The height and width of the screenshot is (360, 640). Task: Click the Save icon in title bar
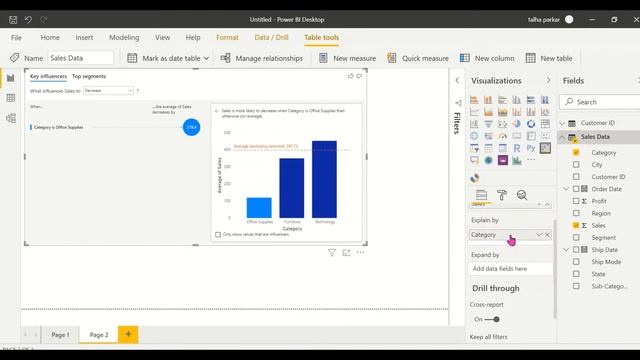click(x=13, y=20)
